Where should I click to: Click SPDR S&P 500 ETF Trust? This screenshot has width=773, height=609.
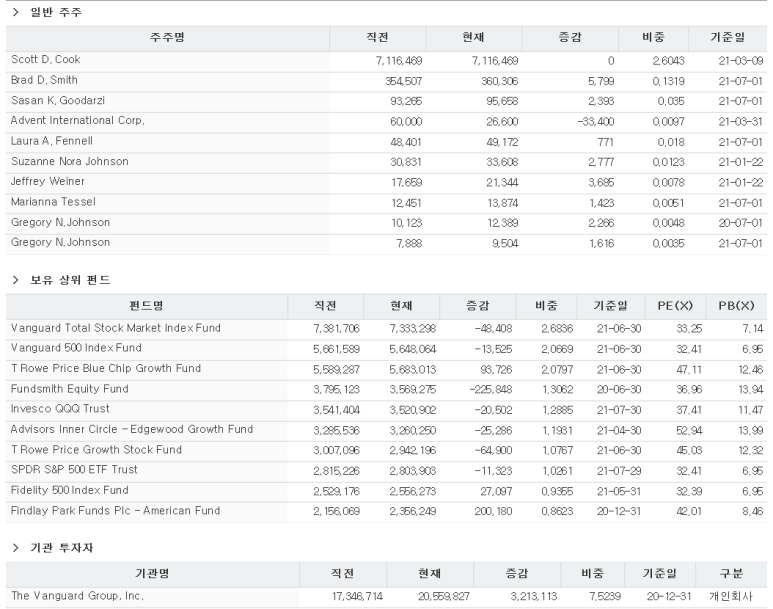(x=74, y=469)
